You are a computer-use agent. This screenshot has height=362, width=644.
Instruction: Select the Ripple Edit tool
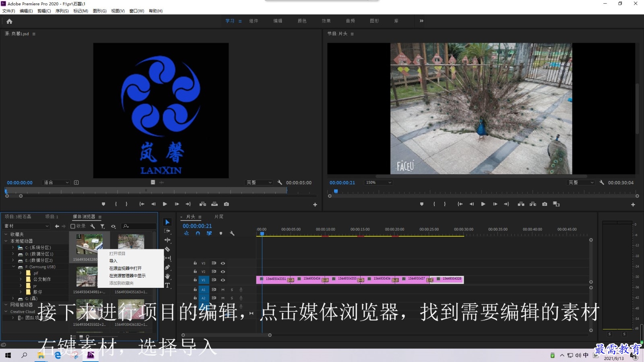click(167, 240)
